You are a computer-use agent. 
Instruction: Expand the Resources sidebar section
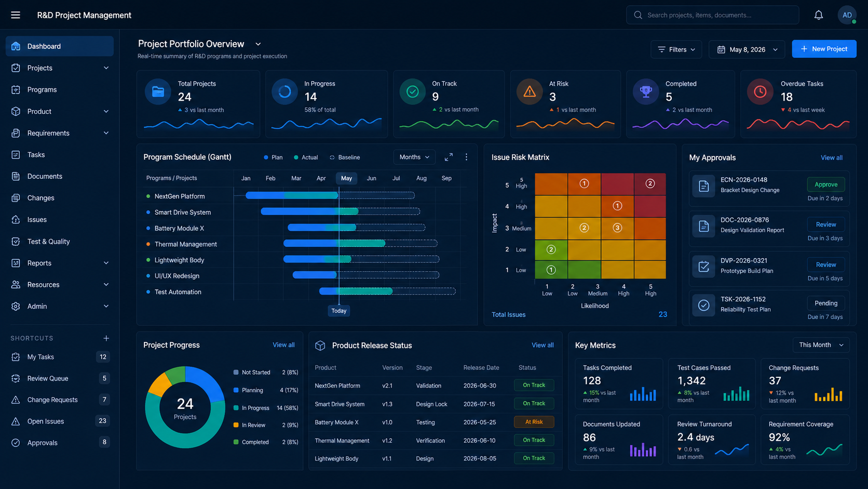(106, 285)
